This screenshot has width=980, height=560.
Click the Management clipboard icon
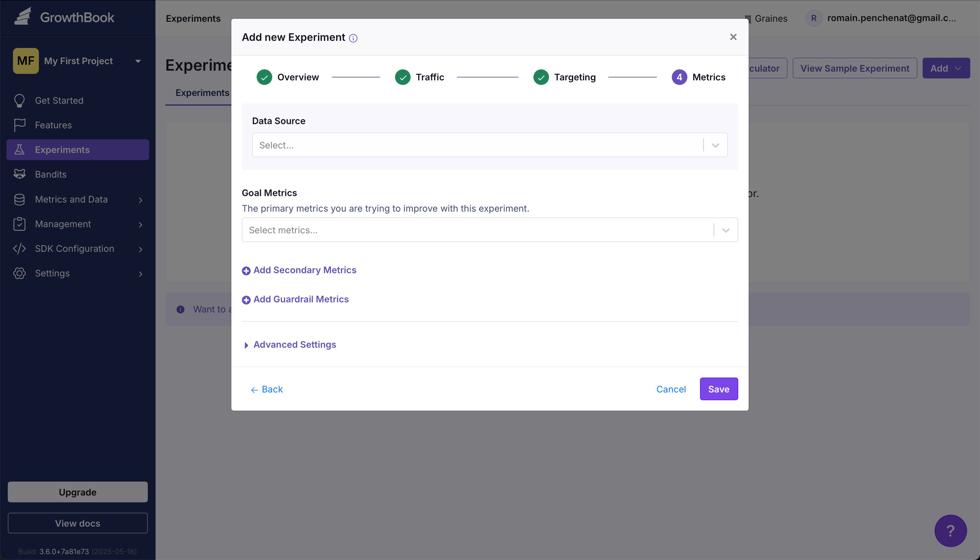pyautogui.click(x=20, y=224)
